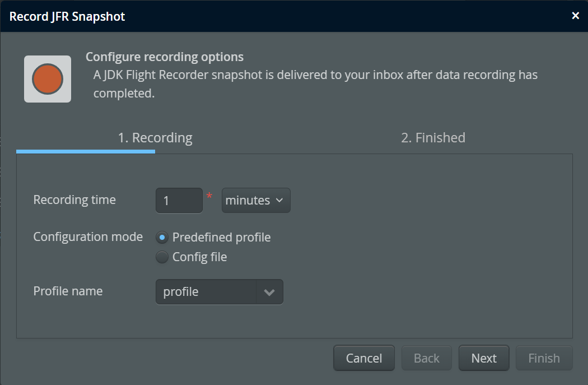
Task: Close the Record JFR Snapshot dialog
Action: click(x=575, y=16)
